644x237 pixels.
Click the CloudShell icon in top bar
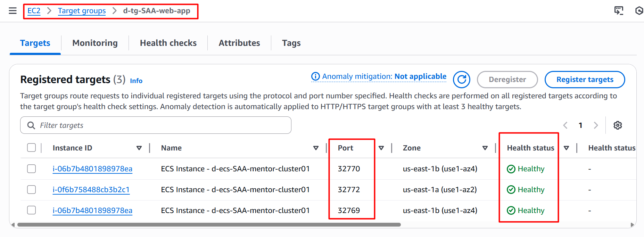pyautogui.click(x=619, y=11)
